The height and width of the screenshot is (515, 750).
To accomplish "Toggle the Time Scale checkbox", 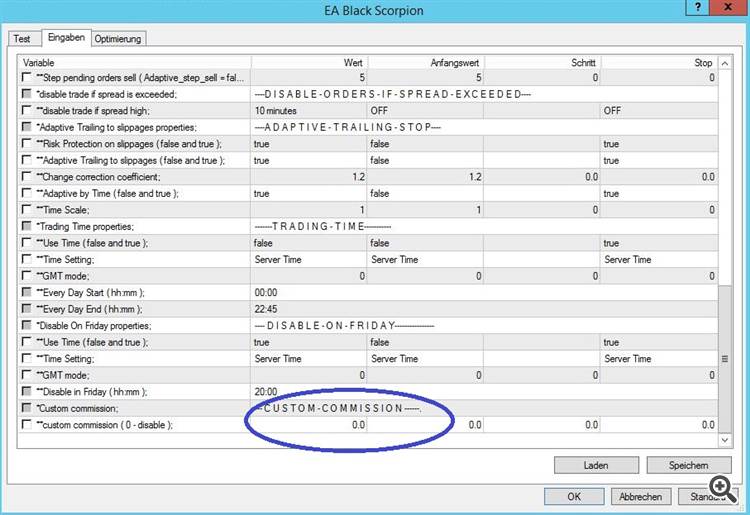I will tap(27, 209).
